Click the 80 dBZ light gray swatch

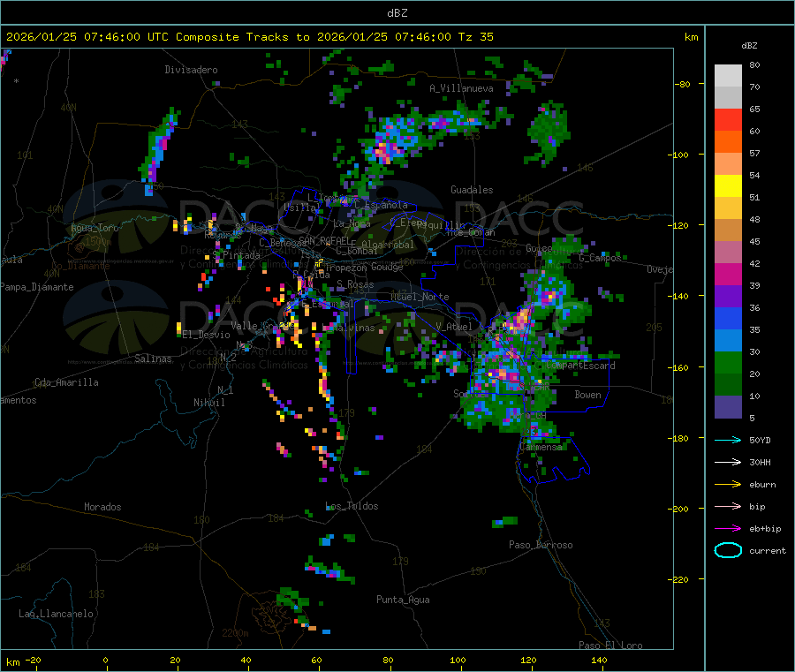pyautogui.click(x=728, y=76)
